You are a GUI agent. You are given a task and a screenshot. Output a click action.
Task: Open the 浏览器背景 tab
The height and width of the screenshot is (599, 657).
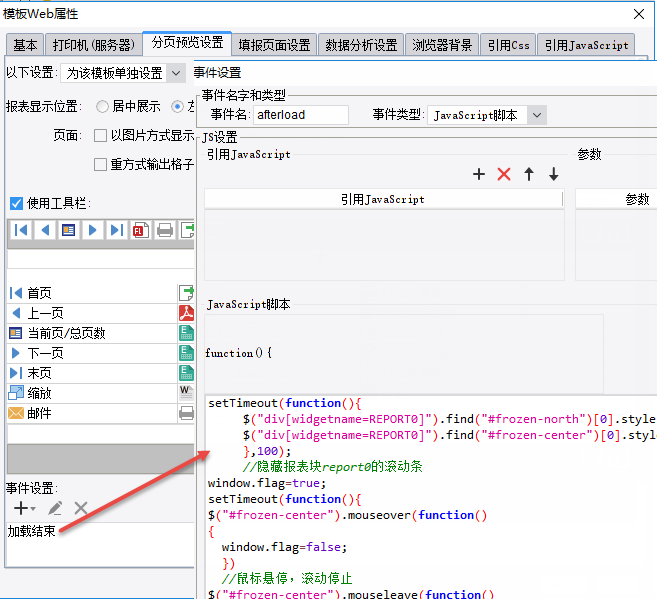pos(442,45)
